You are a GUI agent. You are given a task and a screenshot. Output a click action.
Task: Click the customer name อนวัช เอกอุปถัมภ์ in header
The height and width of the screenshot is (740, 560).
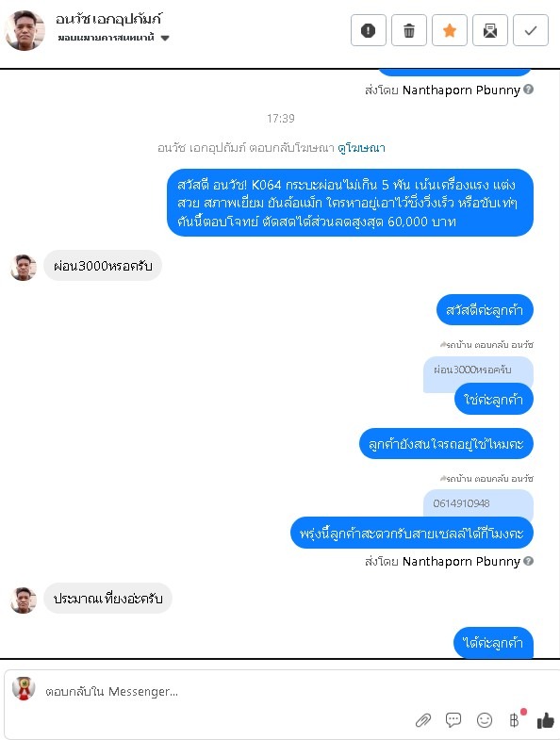click(x=108, y=20)
